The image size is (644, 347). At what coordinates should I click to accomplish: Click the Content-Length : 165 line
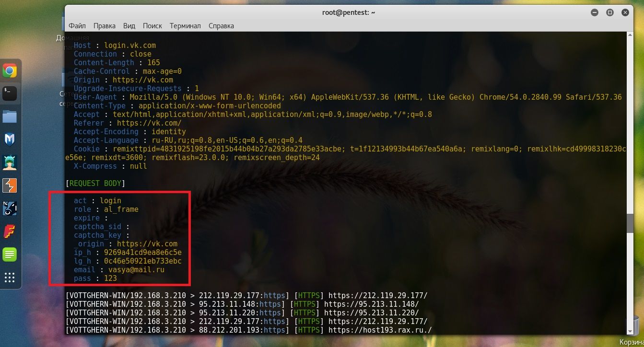coord(117,63)
